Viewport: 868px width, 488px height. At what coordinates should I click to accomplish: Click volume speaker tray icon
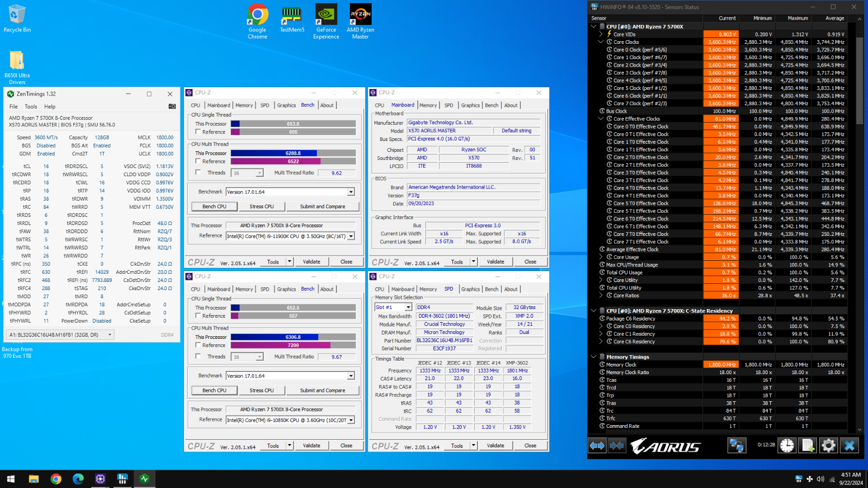[x=820, y=479]
